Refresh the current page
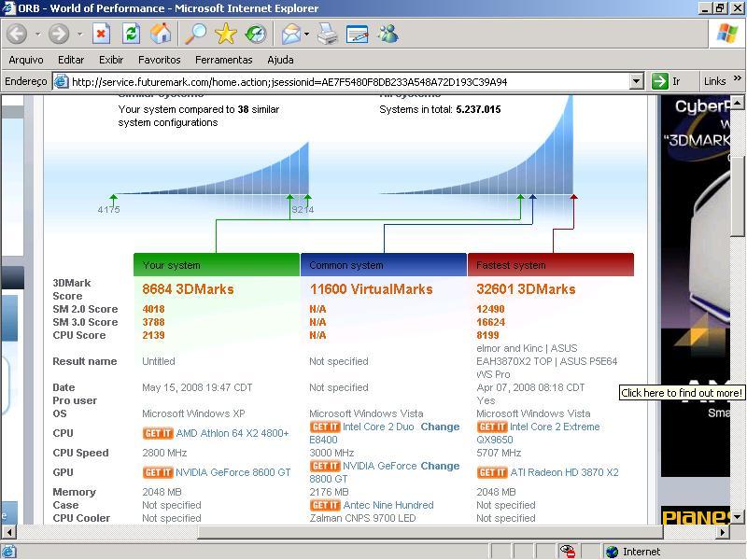 click(x=131, y=34)
